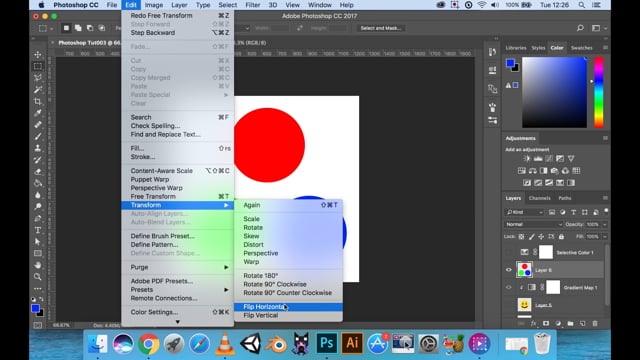The image size is (640, 360).
Task: Open Edit Toolbar three-dots icon
Action: pyautogui.click(x=38, y=289)
